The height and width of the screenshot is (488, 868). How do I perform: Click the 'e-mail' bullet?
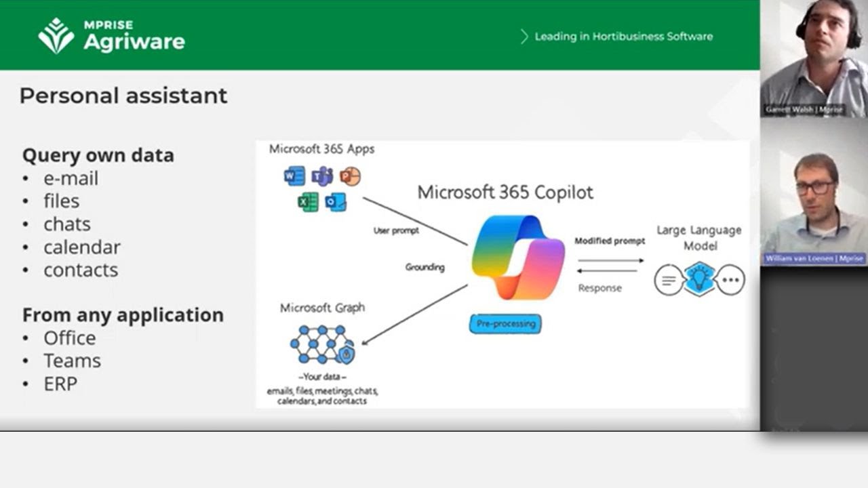tap(71, 178)
